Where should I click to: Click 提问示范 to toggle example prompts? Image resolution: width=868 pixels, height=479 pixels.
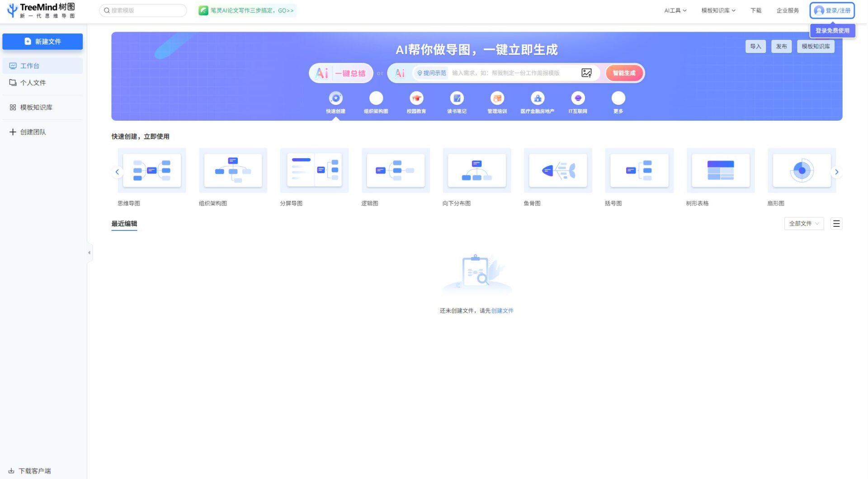430,72
